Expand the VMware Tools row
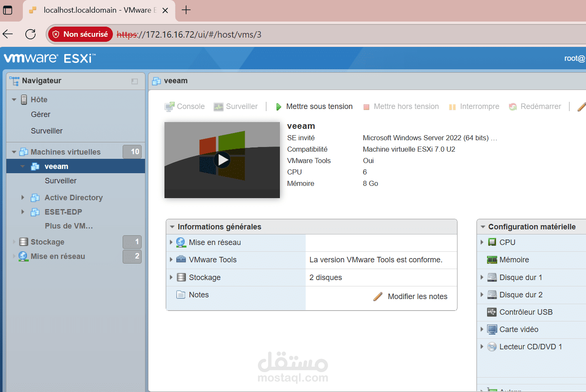This screenshot has width=586, height=392. tap(171, 260)
